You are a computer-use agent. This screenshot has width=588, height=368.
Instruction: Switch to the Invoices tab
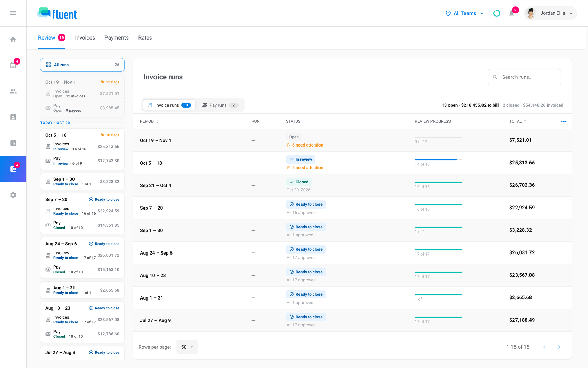click(x=85, y=38)
